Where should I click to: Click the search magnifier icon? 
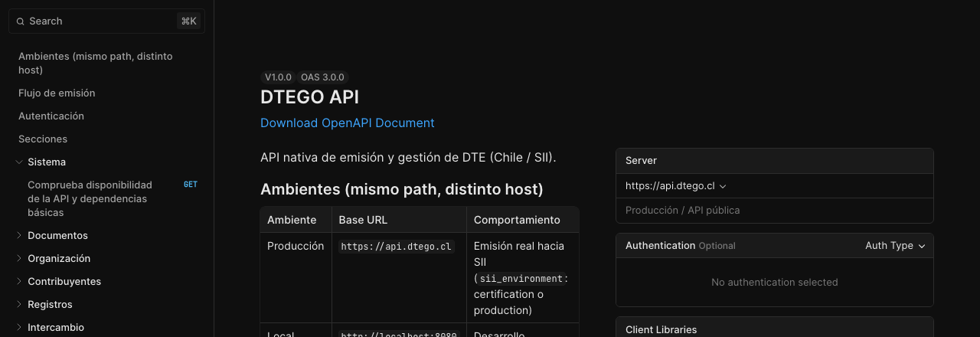coord(21,21)
